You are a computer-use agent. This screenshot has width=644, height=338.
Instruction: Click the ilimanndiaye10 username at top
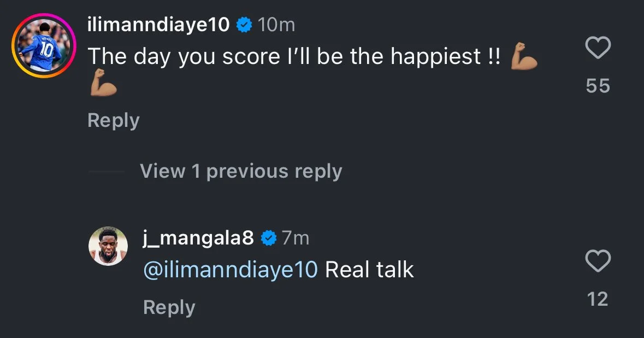click(158, 25)
